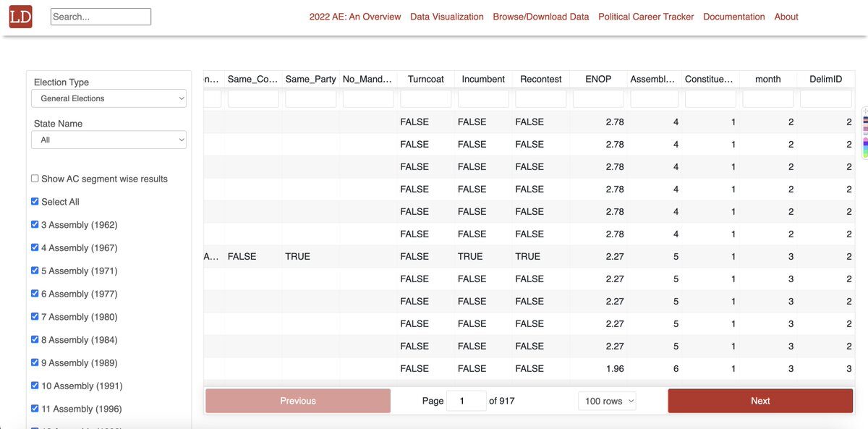Click the Next page button
The width and height of the screenshot is (868, 429).
(760, 401)
